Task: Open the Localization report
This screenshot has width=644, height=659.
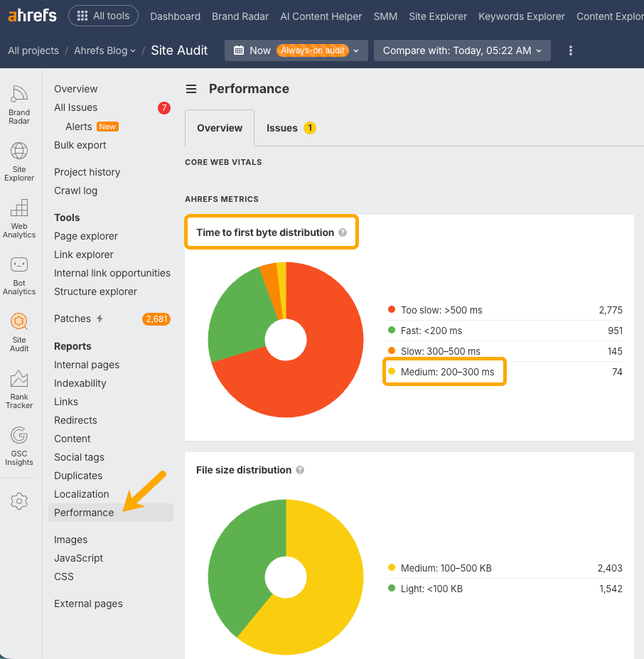Action: (82, 494)
